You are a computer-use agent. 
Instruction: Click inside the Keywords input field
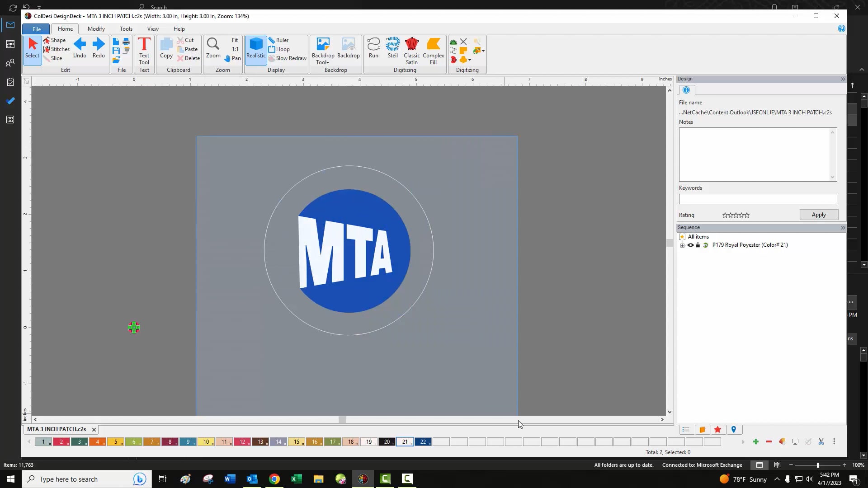[x=757, y=199]
